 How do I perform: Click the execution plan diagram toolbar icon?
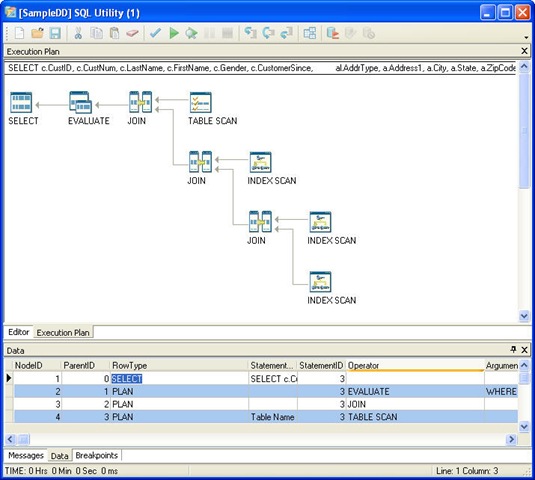click(x=310, y=33)
